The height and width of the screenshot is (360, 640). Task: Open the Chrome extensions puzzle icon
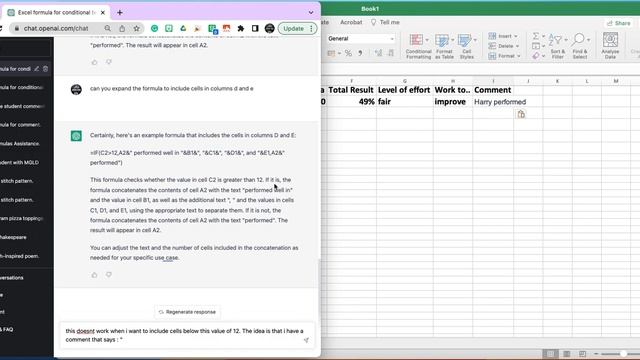coord(241,29)
